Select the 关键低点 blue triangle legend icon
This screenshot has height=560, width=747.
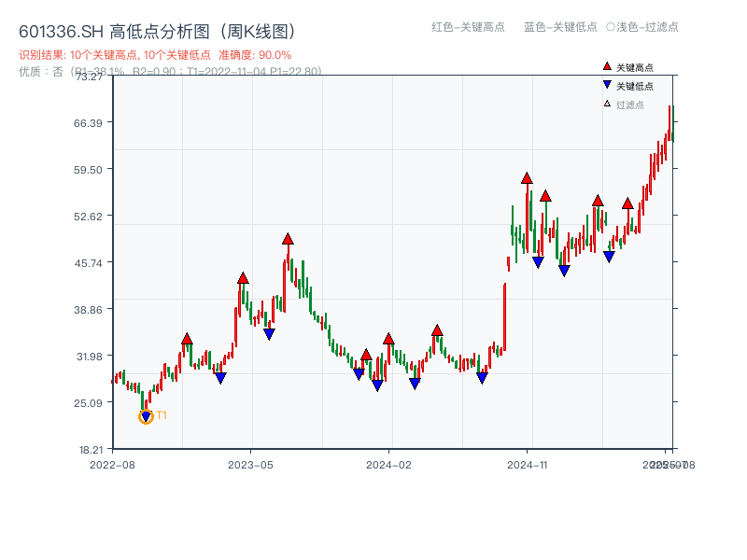coord(607,83)
